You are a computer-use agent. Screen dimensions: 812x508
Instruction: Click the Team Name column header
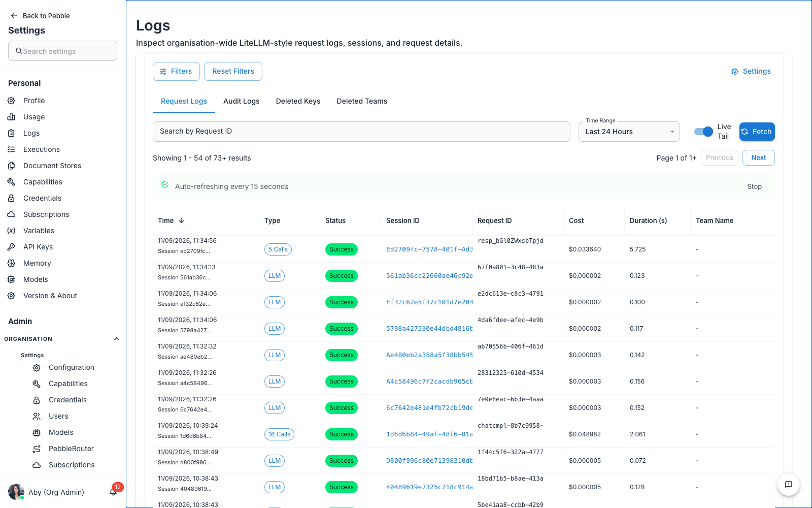click(x=715, y=220)
